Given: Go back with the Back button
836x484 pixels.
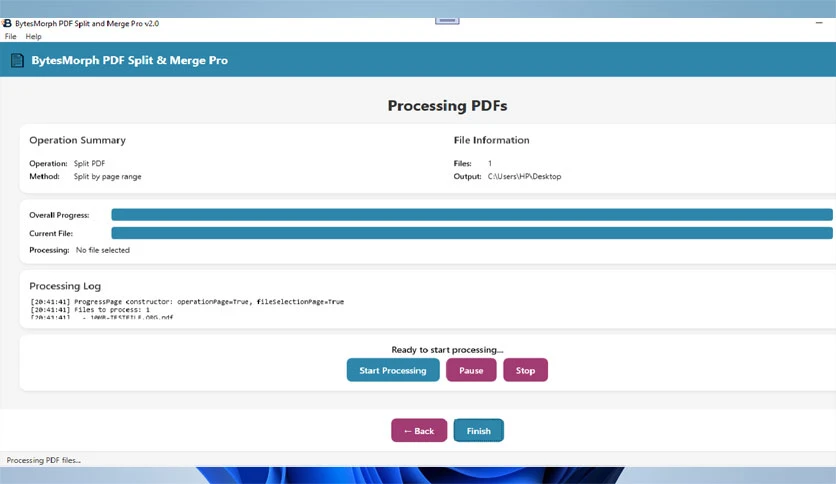Looking at the screenshot, I should click(x=419, y=430).
